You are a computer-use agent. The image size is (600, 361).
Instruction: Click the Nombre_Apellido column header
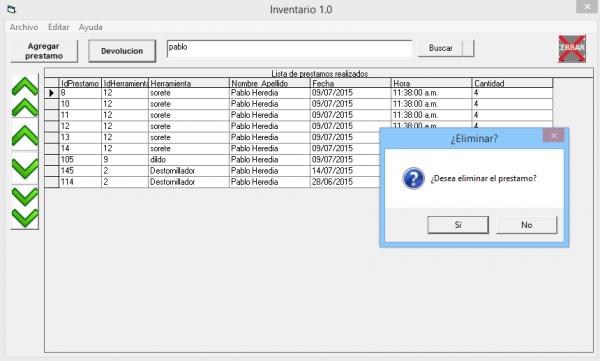(x=269, y=83)
